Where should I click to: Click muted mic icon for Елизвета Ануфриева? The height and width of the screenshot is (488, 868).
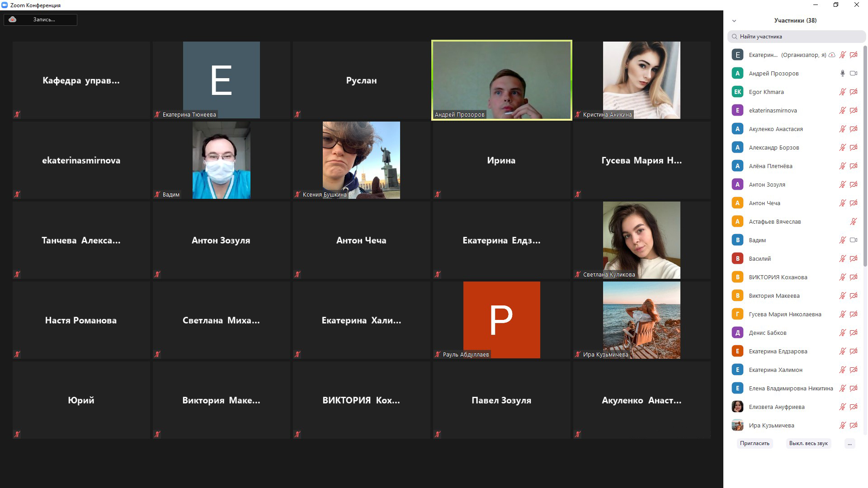click(x=842, y=407)
